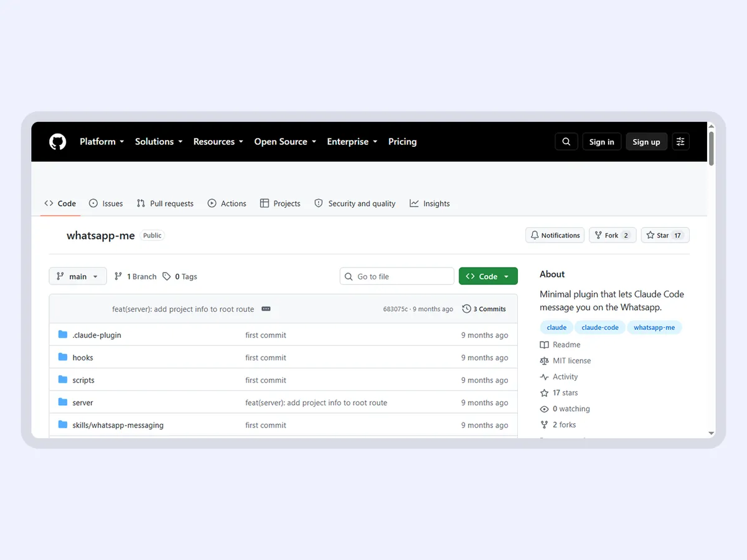
Task: Click the Go to file field
Action: pos(397,276)
